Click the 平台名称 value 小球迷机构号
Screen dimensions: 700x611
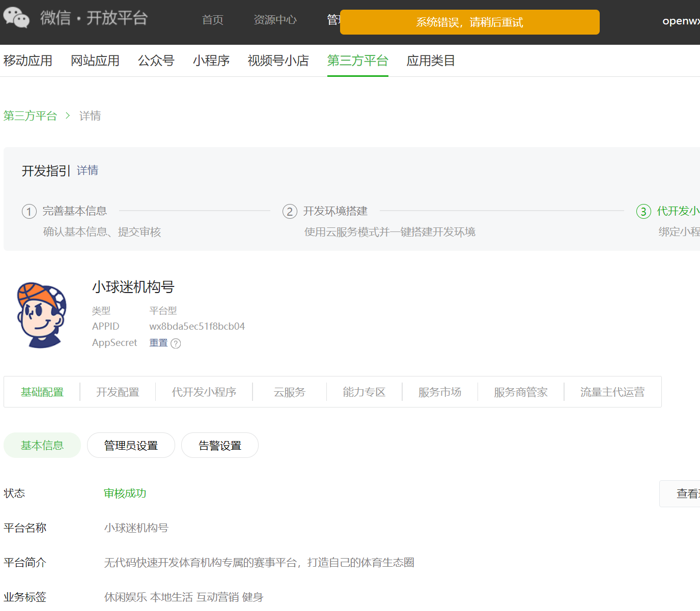tap(136, 528)
